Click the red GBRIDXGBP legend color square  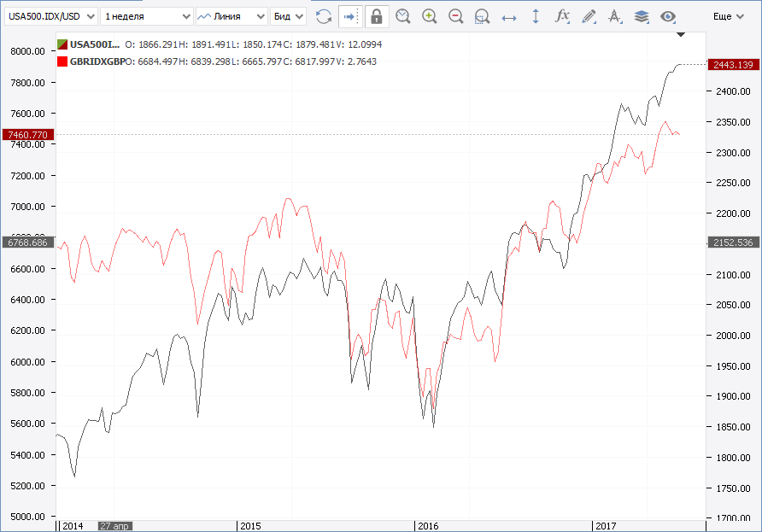tap(62, 61)
